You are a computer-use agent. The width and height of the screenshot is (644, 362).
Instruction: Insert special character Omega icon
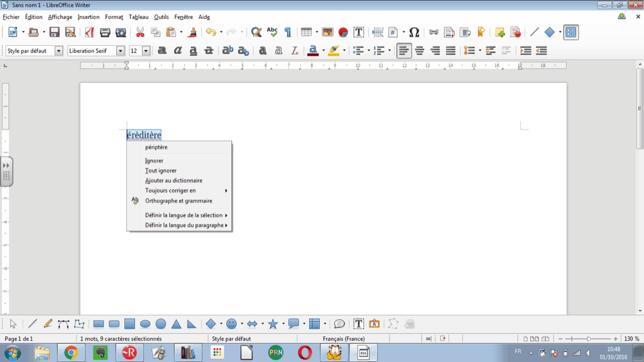[x=414, y=32]
